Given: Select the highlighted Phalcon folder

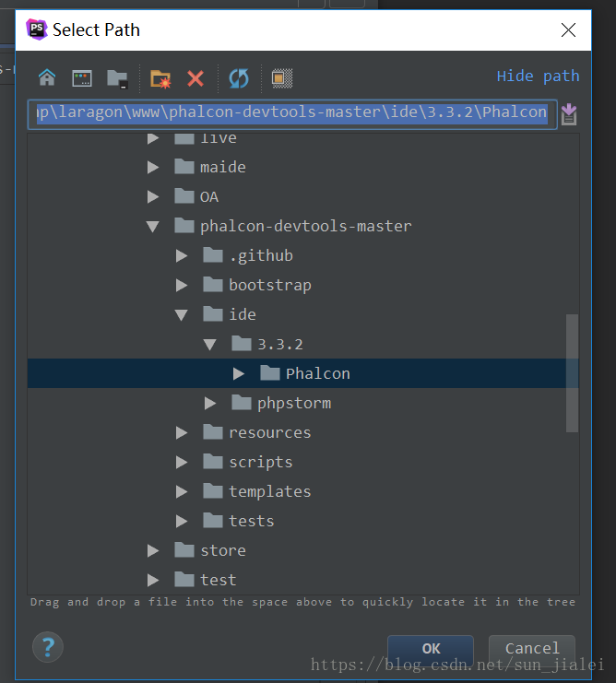Looking at the screenshot, I should pos(305,373).
